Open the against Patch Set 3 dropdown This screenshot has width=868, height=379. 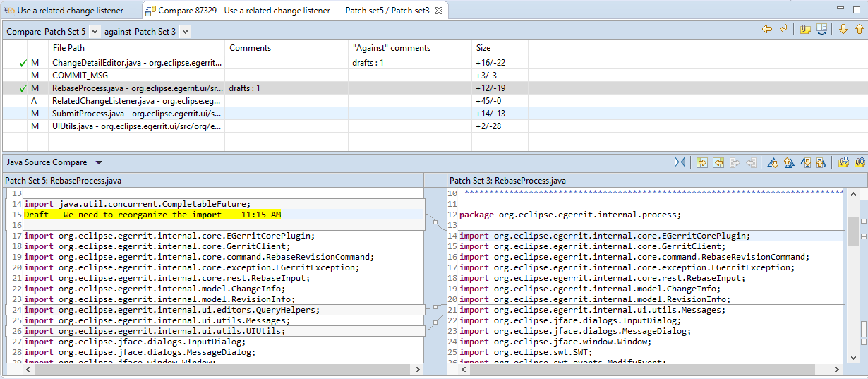183,32
